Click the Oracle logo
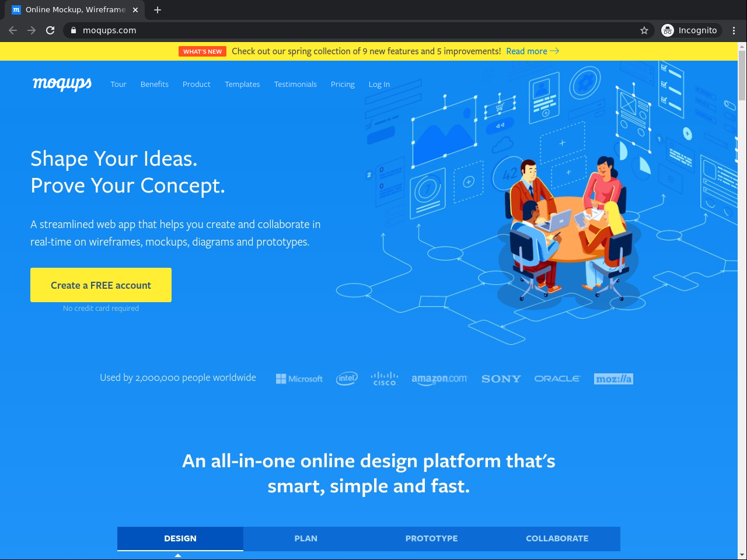This screenshot has height=560, width=747. coord(557,379)
